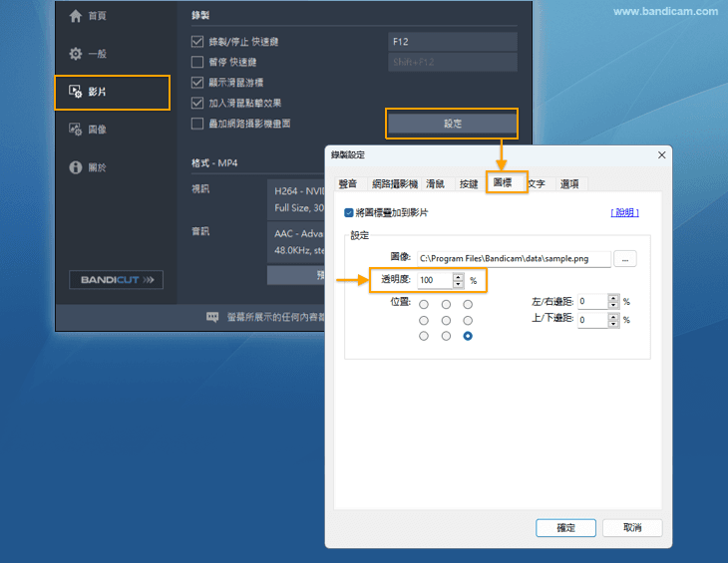728x563 pixels.
Task: Click the chat bubble icon in bottom bar
Action: pos(212,317)
